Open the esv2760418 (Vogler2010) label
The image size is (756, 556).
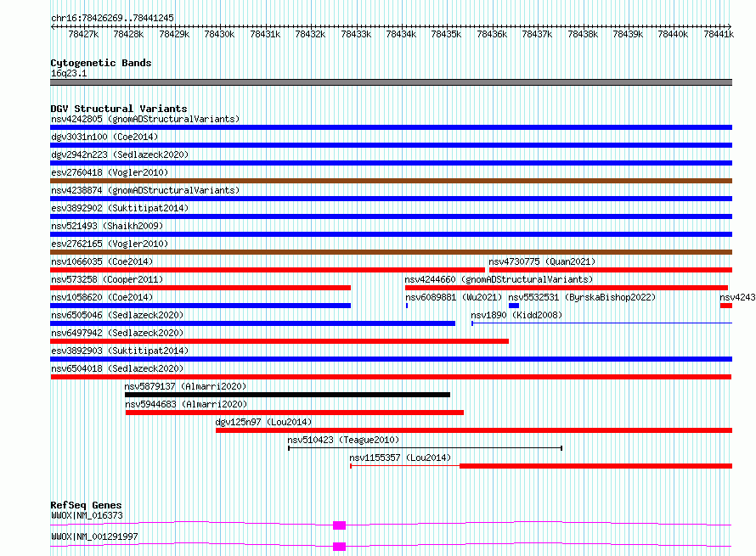tap(110, 172)
